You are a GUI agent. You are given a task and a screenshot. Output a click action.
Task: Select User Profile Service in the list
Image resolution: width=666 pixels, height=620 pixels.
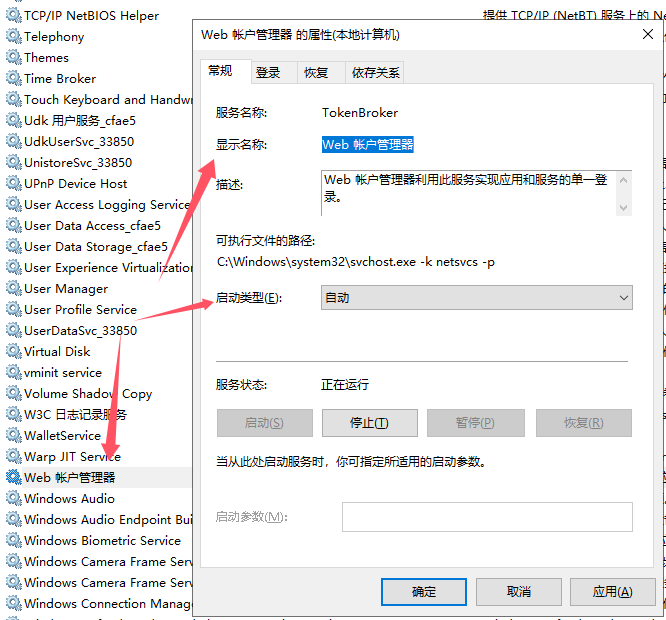(x=80, y=310)
